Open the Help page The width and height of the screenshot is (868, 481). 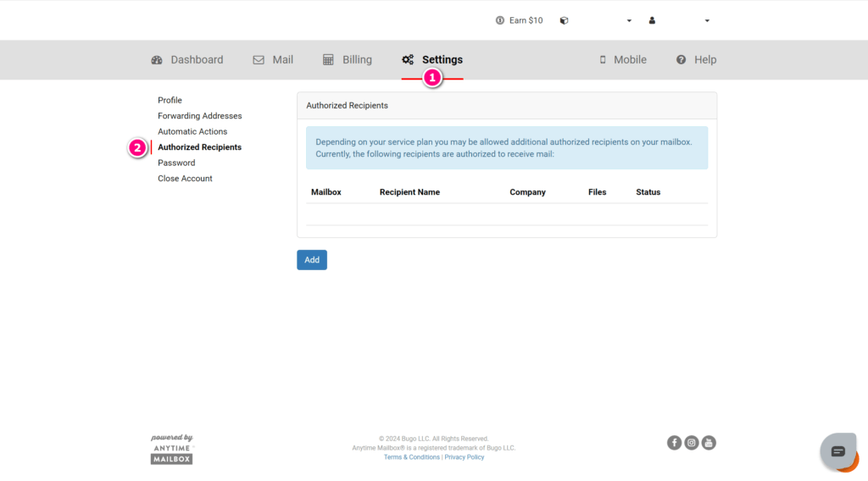696,59
